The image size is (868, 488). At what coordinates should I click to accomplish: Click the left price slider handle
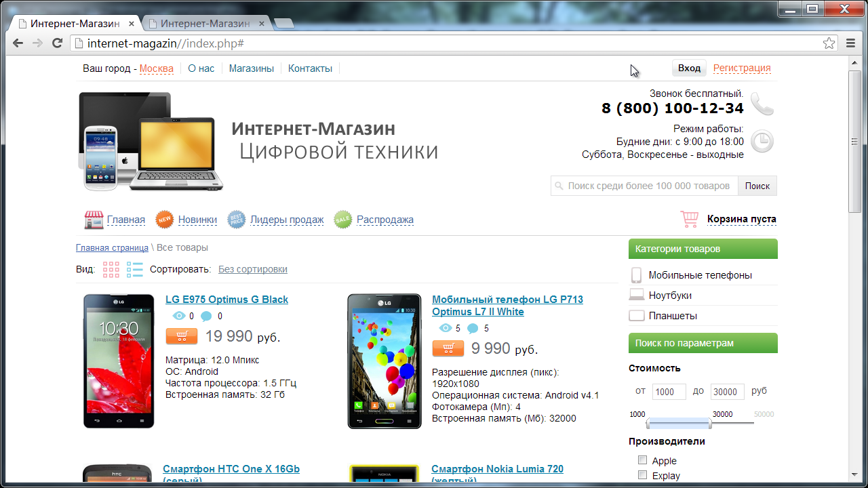[x=649, y=424]
